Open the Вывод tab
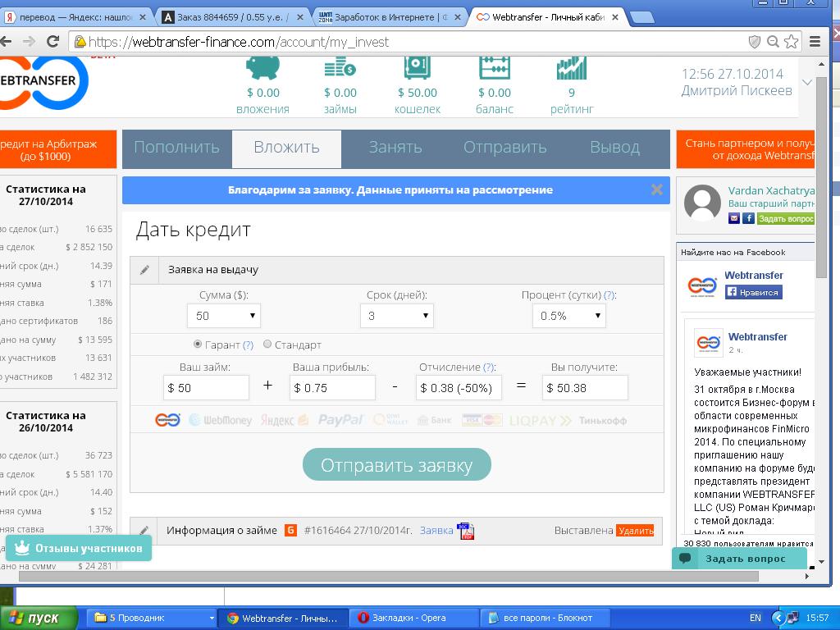840x630 pixels. tap(615, 148)
